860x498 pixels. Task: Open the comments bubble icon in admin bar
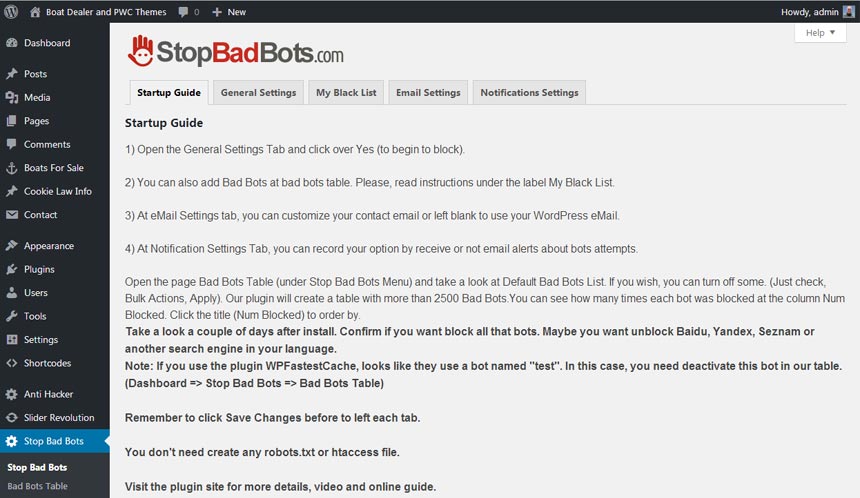click(183, 12)
